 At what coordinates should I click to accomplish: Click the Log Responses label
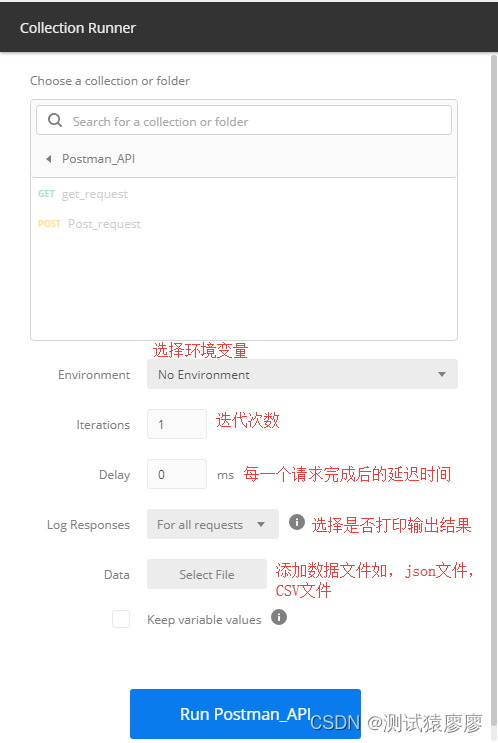coord(88,525)
